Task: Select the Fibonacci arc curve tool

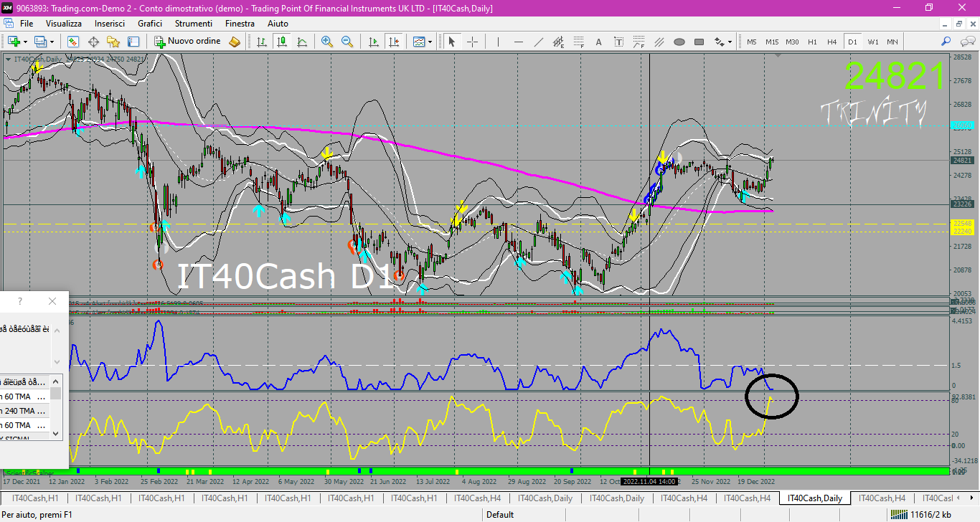Action: (639, 42)
